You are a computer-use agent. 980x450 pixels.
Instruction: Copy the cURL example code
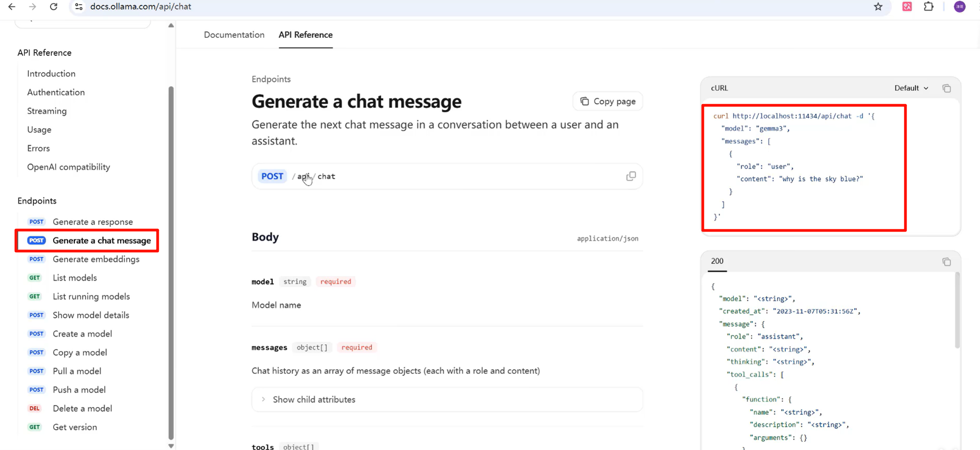[946, 88]
